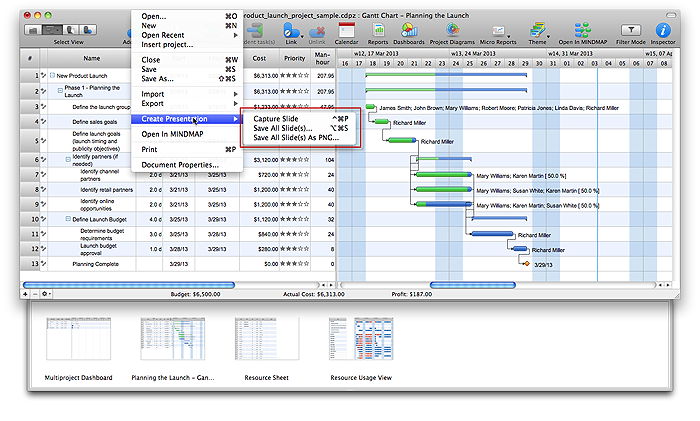
Task: Set priority stars for Define Launch Budget
Action: coord(294,219)
